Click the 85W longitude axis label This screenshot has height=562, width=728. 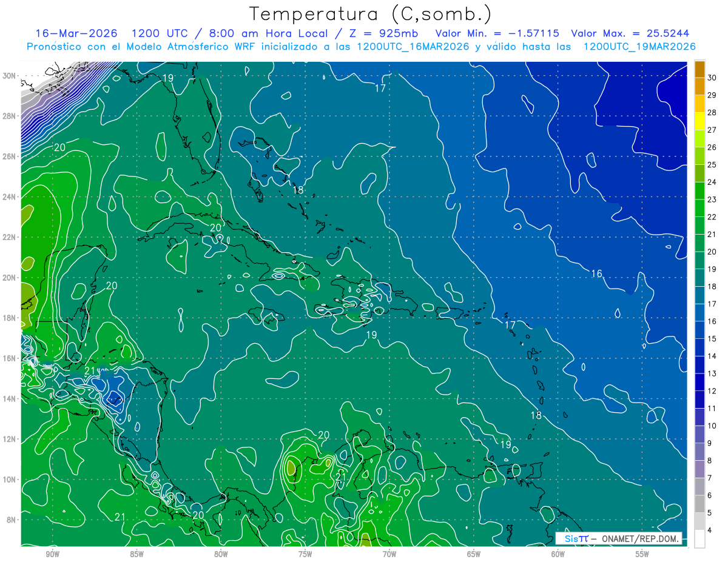point(136,555)
